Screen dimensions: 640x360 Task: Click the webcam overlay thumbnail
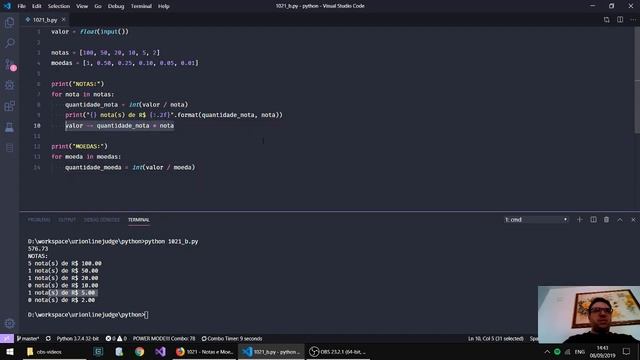click(589, 314)
